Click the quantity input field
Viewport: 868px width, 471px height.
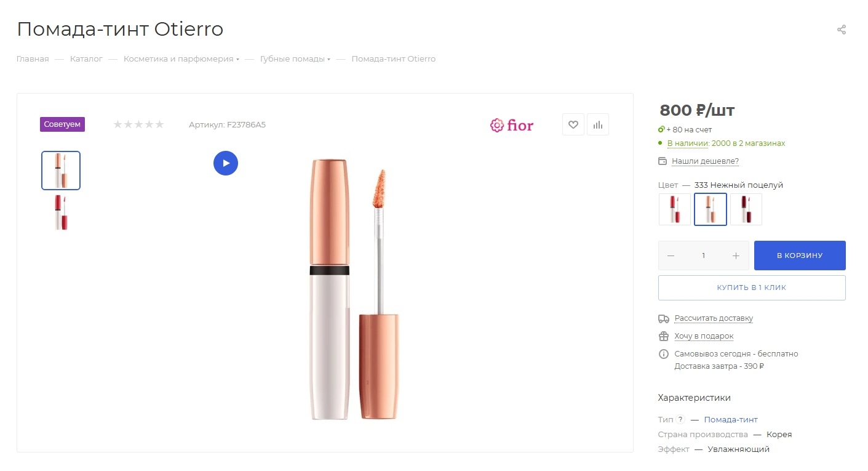pyautogui.click(x=704, y=256)
